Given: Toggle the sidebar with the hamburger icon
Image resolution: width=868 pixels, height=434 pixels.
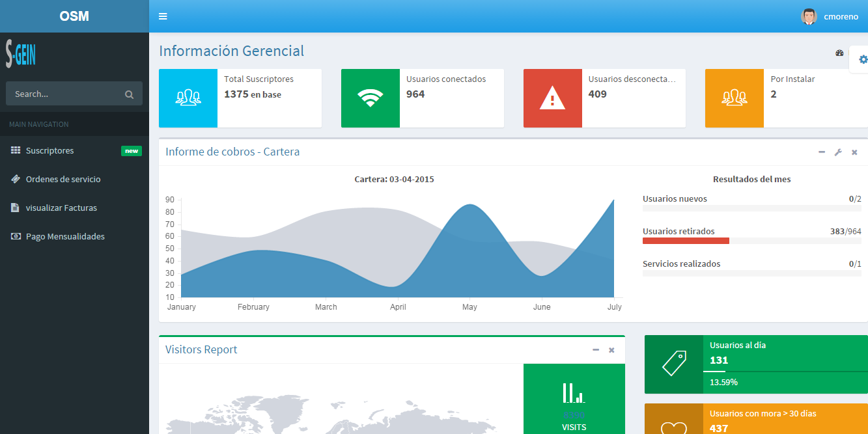Looking at the screenshot, I should [163, 16].
